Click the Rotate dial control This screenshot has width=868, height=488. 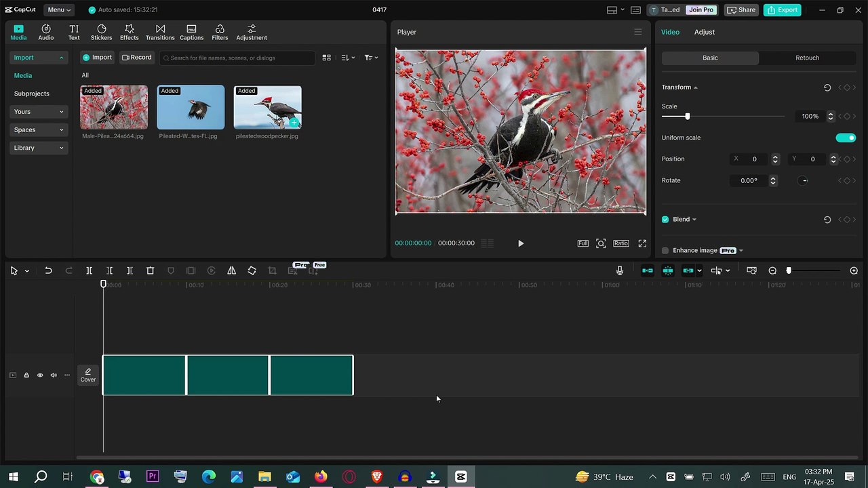point(804,181)
